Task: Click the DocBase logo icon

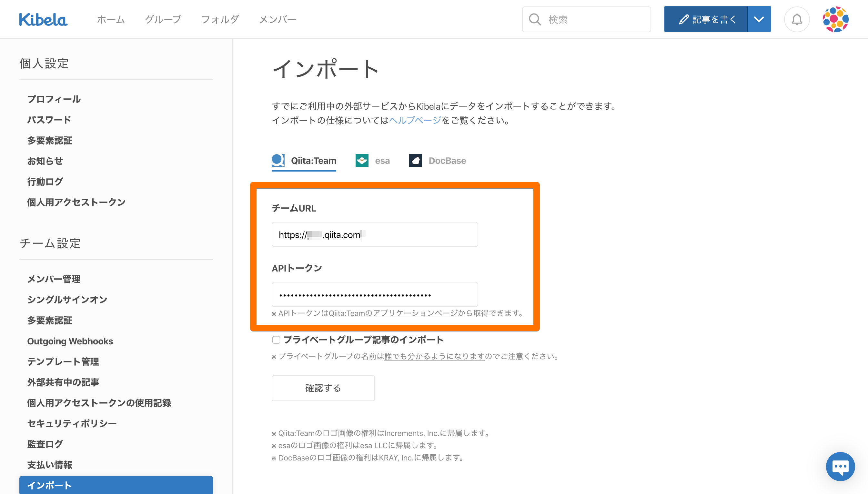Action: pos(416,161)
